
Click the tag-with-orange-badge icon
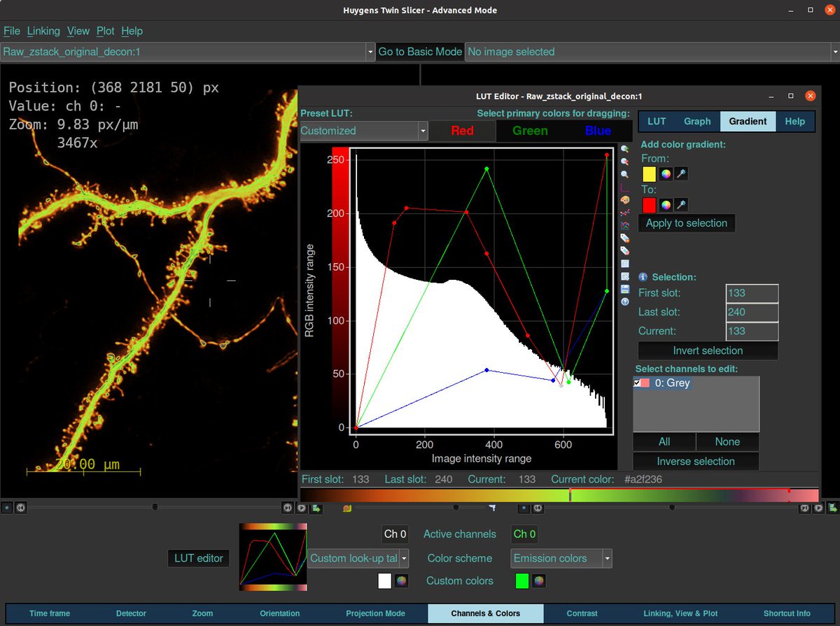tap(624, 238)
